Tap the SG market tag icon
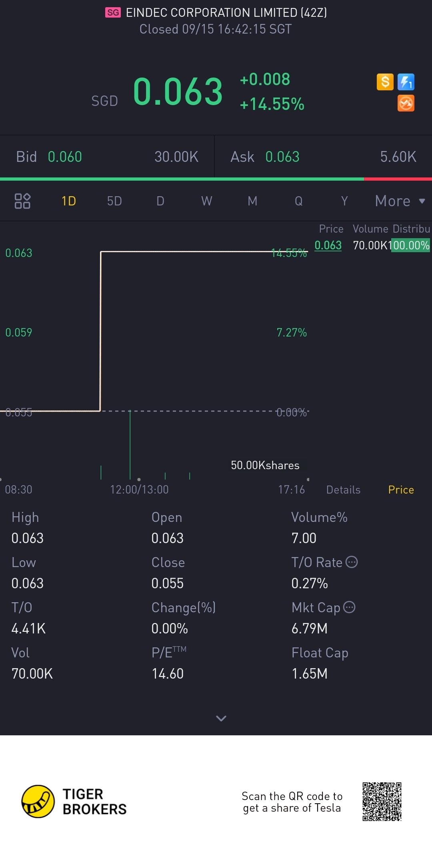The width and height of the screenshot is (432, 868). tap(113, 13)
